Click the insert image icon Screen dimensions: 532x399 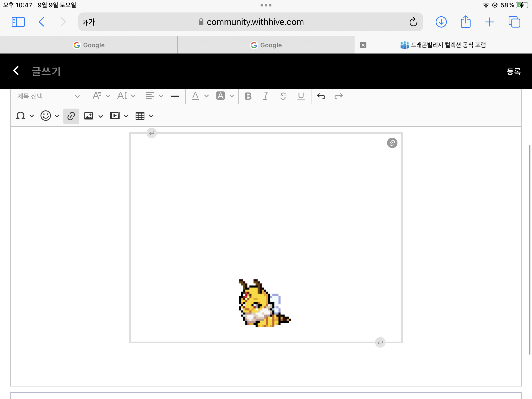[89, 116]
